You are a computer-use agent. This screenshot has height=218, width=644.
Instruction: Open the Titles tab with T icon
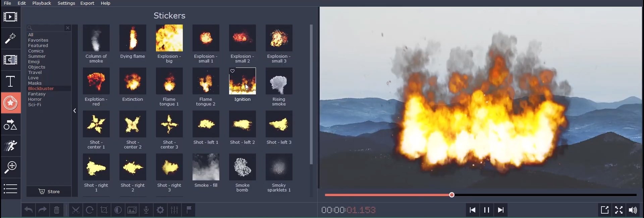[10, 81]
